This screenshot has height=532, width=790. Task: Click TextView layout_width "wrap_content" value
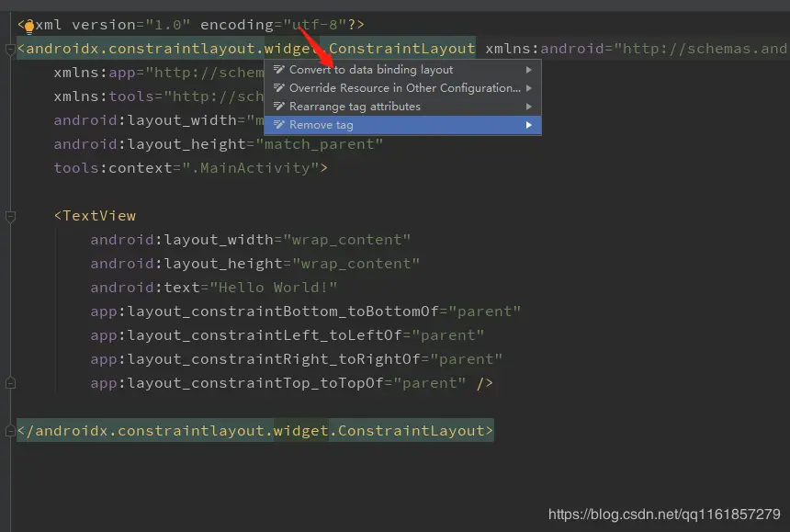pos(346,240)
